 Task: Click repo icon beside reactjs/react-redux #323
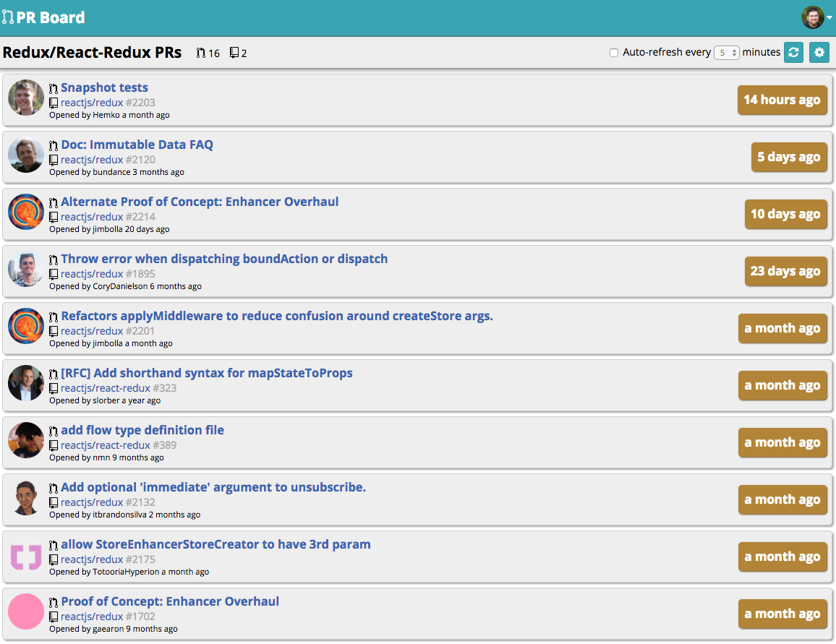click(x=54, y=388)
